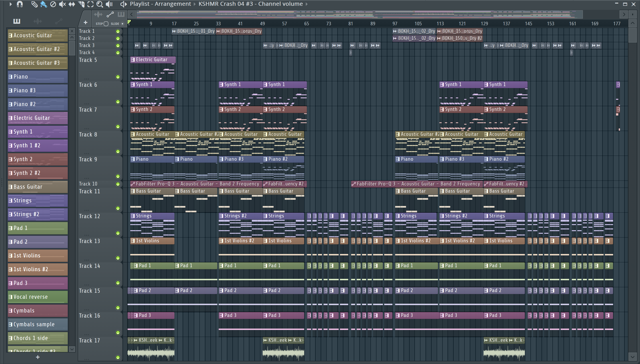The height and width of the screenshot is (364, 640).
Task: Select the Slice tool
Action: [x=81, y=4]
